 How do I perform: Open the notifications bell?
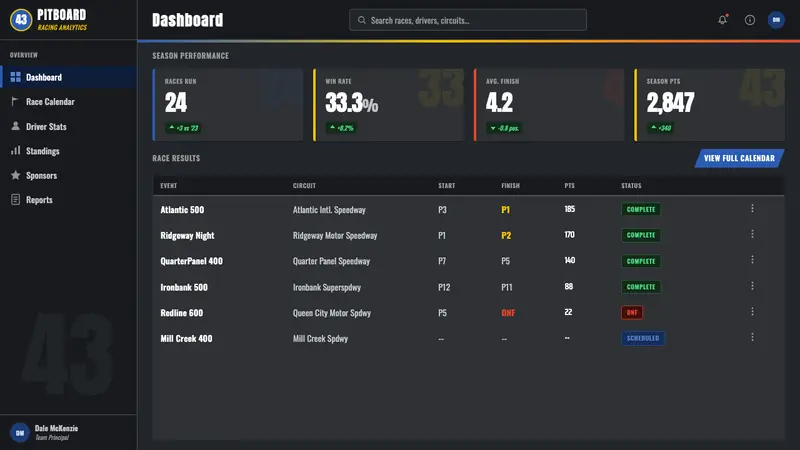722,20
